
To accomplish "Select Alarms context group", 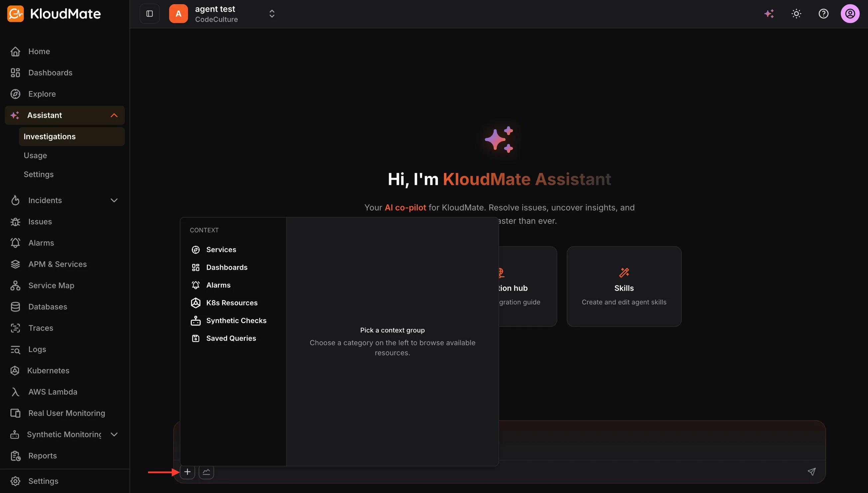I will [233, 285].
